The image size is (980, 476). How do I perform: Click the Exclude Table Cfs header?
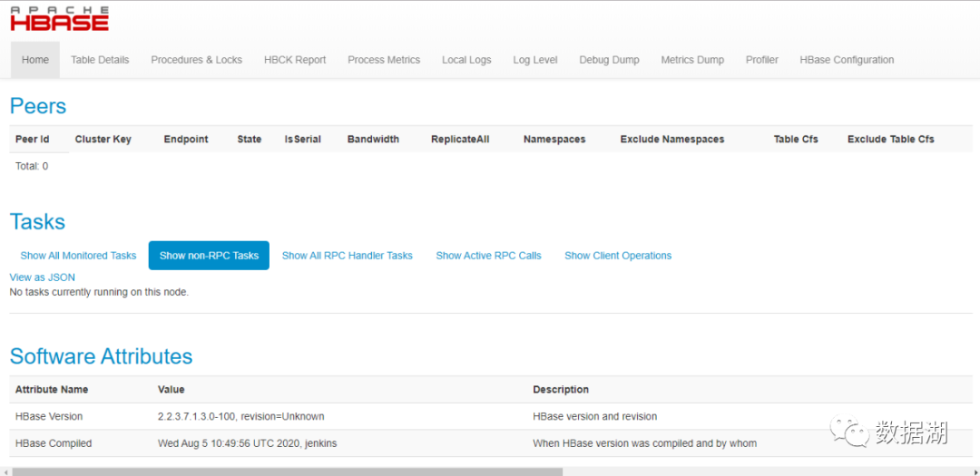pyautogui.click(x=891, y=140)
